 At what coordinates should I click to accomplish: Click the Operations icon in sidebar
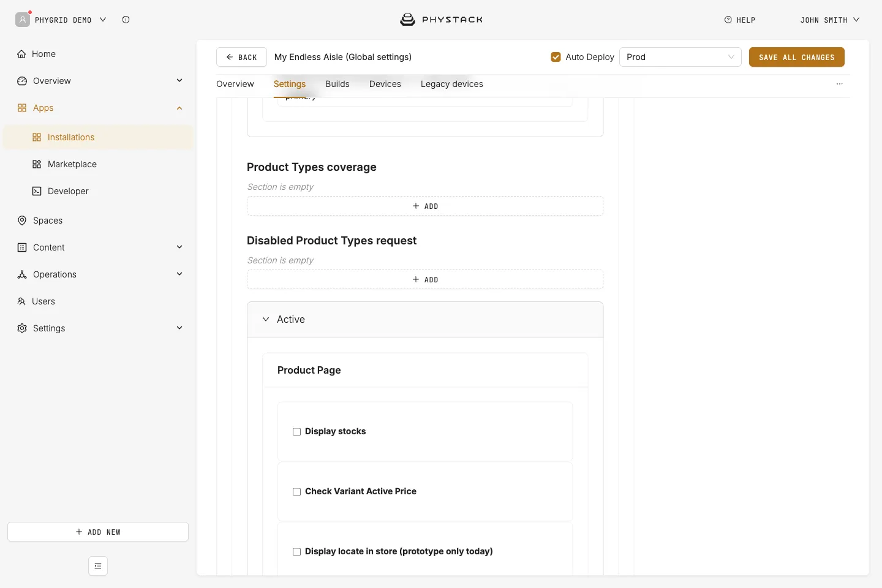pyautogui.click(x=22, y=274)
